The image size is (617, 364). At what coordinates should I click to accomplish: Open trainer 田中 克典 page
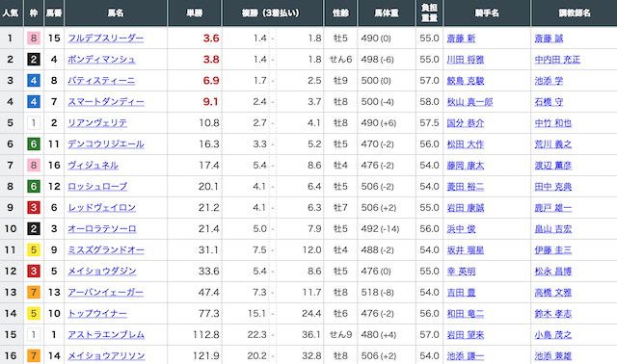coord(552,187)
